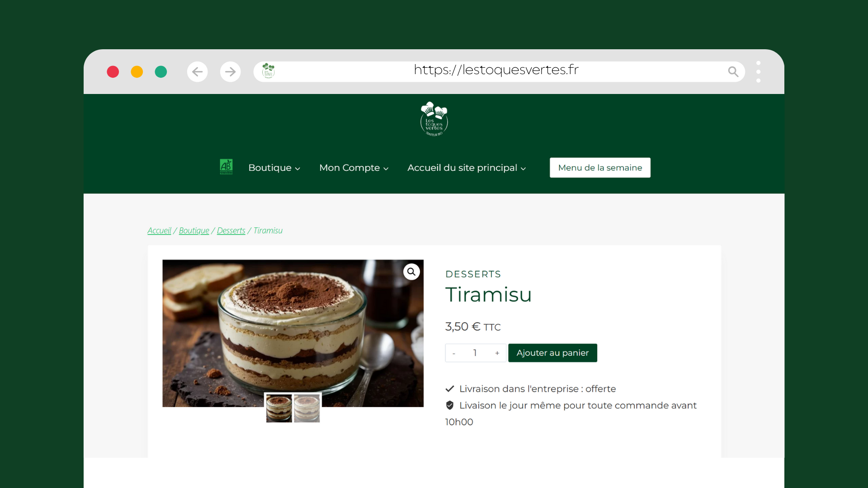Expand Accueil du site principal menu
This screenshot has width=868, height=488.
(467, 168)
